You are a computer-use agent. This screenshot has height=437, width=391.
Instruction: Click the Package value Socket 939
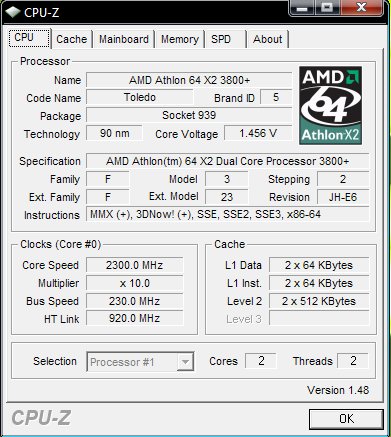[189, 115]
